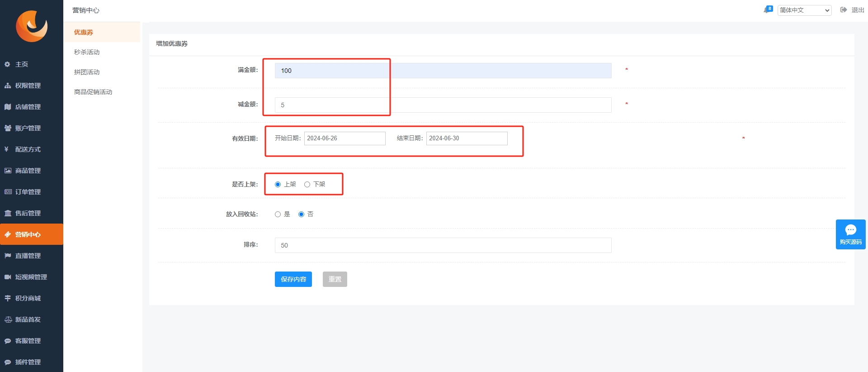The width and height of the screenshot is (868, 372).
Task: Click the 排序 input field
Action: tap(443, 245)
